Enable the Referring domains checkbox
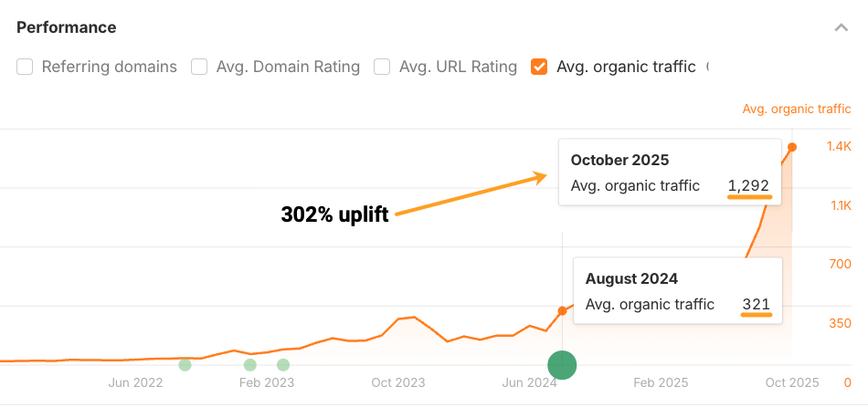The width and height of the screenshot is (868, 418). tap(25, 67)
